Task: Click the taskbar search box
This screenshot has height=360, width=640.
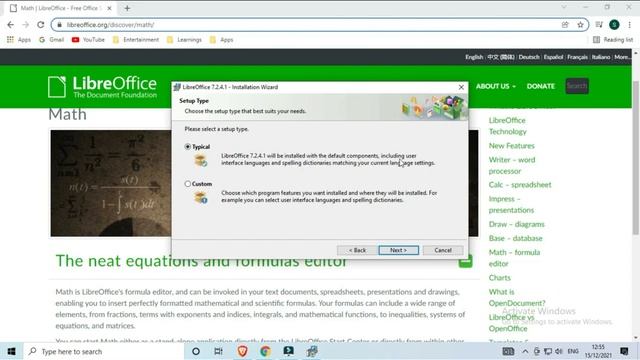Action: pos(104,351)
